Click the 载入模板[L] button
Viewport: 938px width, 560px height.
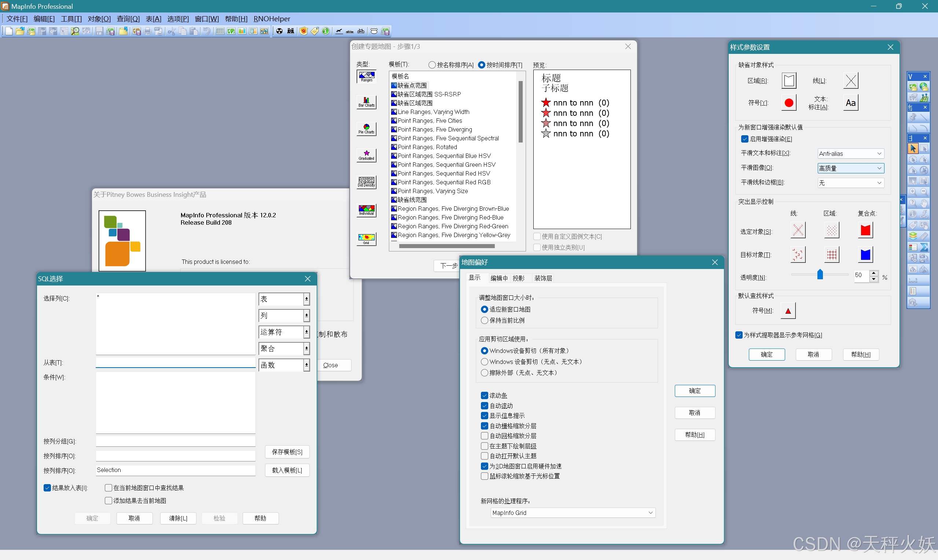tap(287, 470)
